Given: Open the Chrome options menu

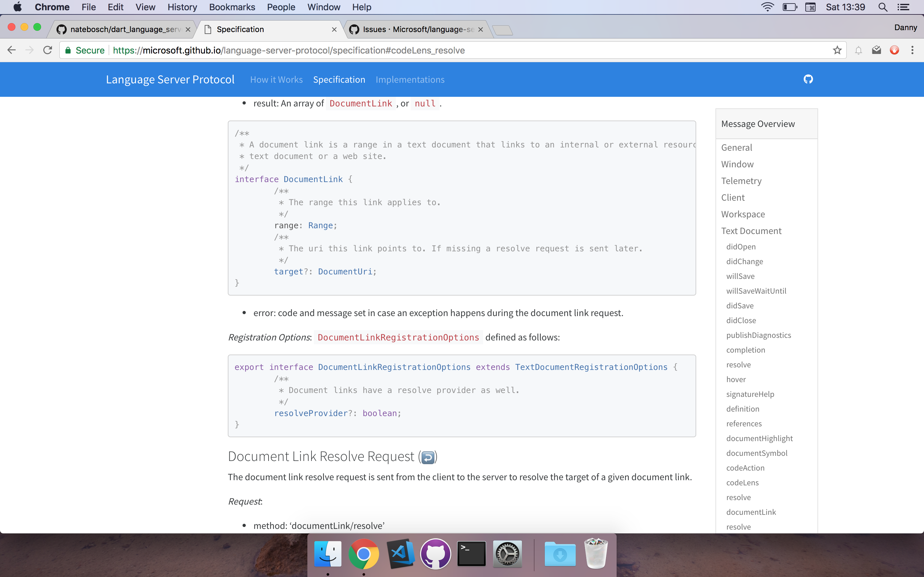Looking at the screenshot, I should (912, 50).
